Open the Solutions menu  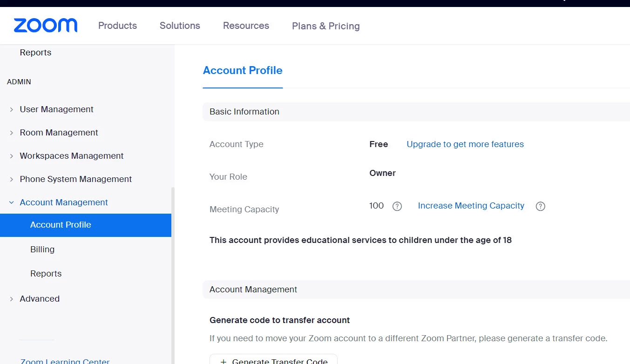(180, 26)
